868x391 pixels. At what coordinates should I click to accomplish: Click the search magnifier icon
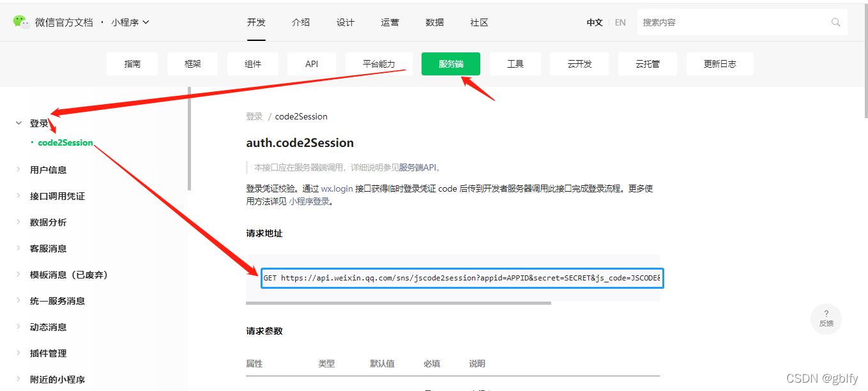coord(835,22)
